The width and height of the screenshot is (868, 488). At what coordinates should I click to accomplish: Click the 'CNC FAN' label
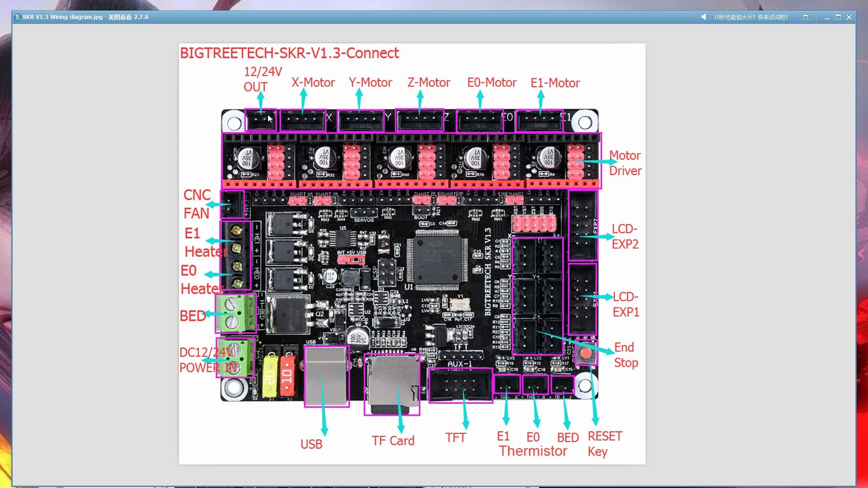(x=197, y=204)
